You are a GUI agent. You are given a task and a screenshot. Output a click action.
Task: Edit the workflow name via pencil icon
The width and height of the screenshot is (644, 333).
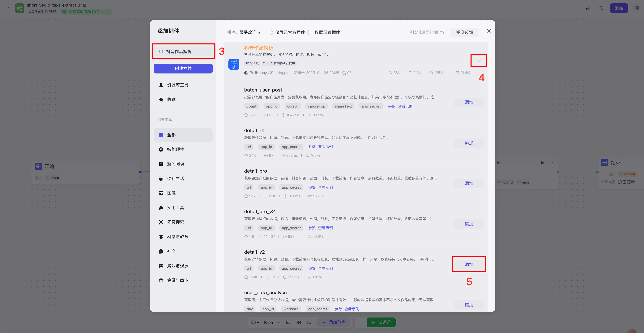point(85,5)
